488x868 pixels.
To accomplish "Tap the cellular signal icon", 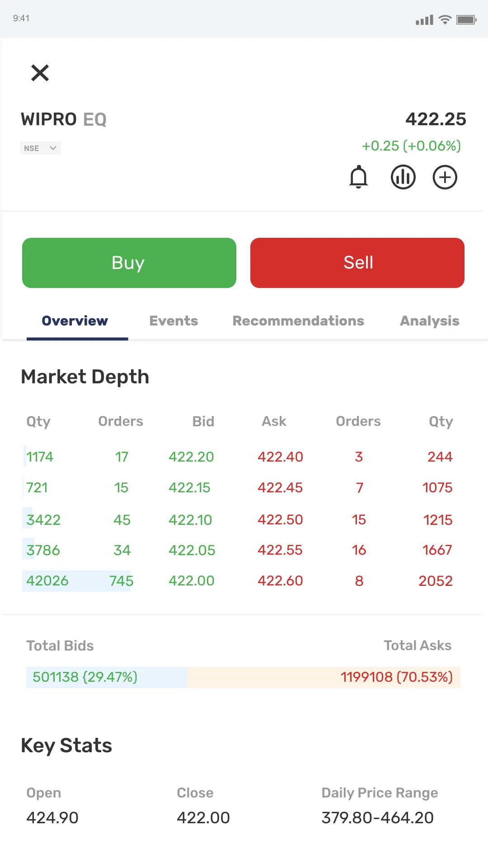I will coord(424,20).
